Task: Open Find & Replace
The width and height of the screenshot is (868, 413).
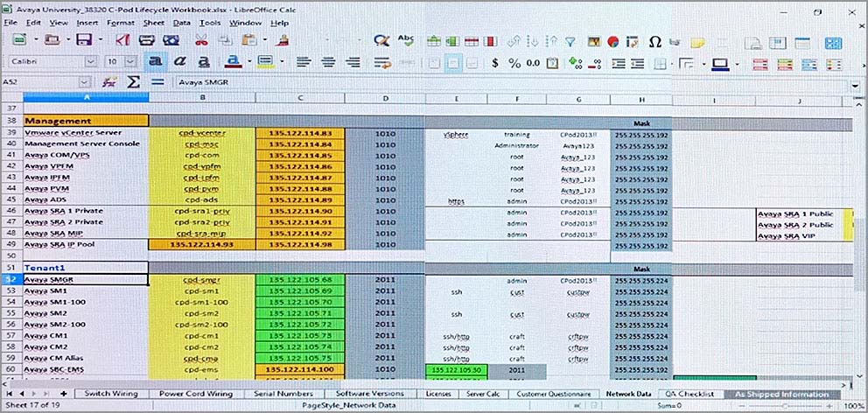Action: pos(381,40)
